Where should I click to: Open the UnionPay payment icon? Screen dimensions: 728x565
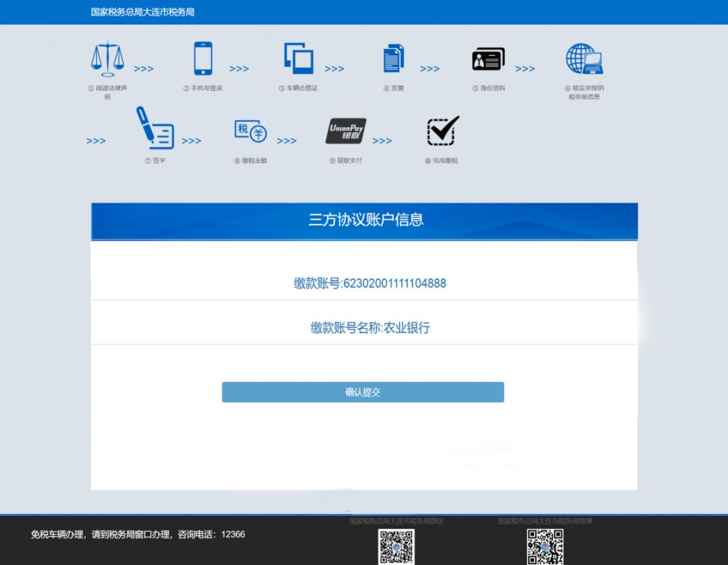344,131
